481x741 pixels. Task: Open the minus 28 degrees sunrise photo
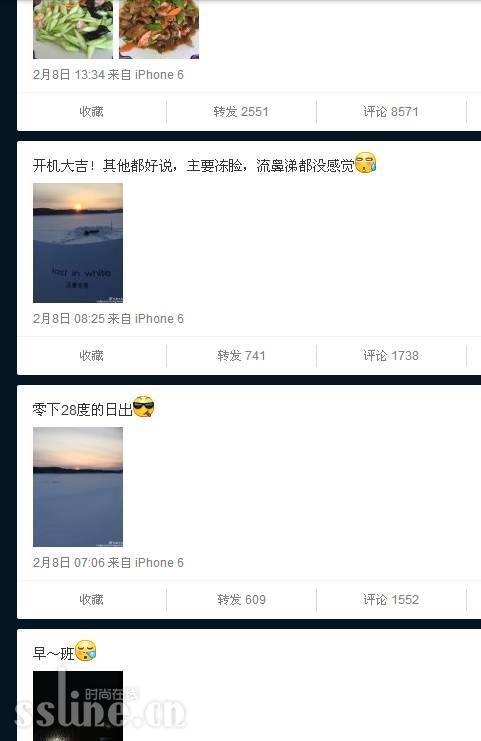click(78, 487)
